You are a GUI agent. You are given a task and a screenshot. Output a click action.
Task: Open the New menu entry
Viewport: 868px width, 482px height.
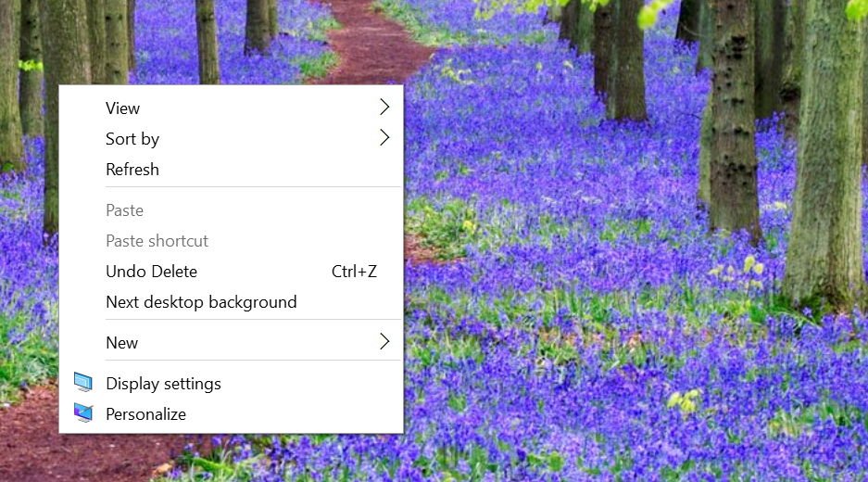[x=121, y=343]
